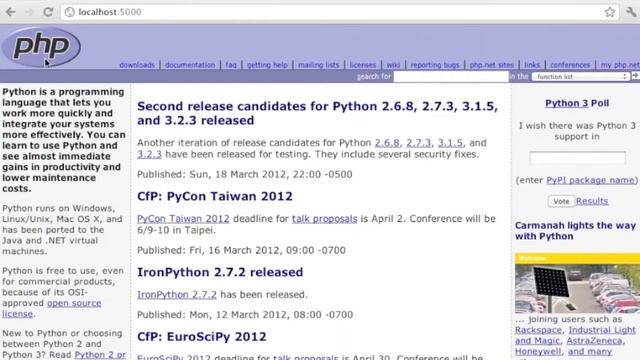Screen dimensions: 640x360
Task: Click the browser forward arrow
Action: 29,12
